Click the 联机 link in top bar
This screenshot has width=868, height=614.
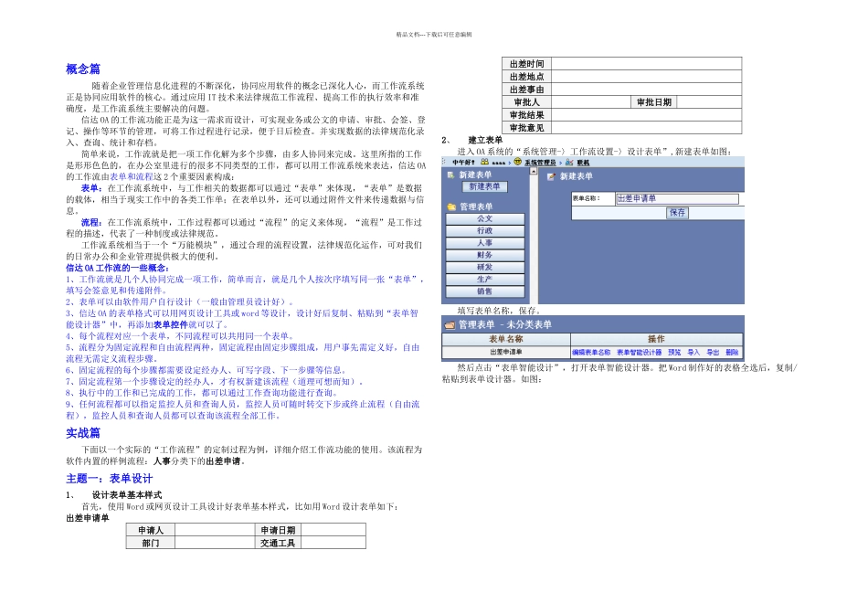583,163
